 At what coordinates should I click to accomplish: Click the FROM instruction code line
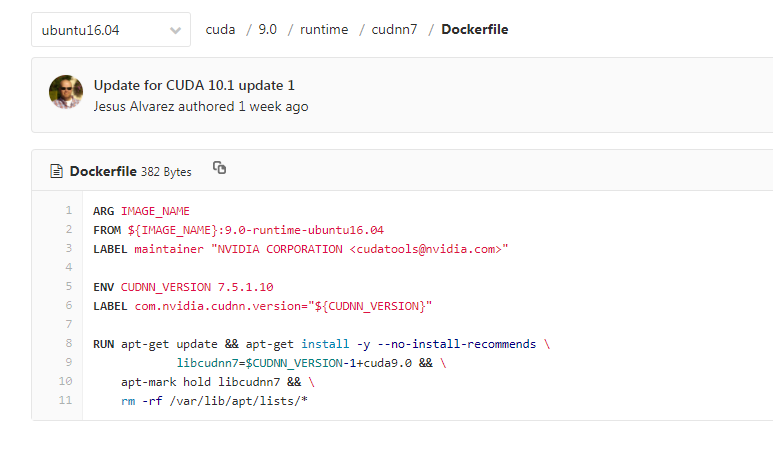tap(239, 230)
